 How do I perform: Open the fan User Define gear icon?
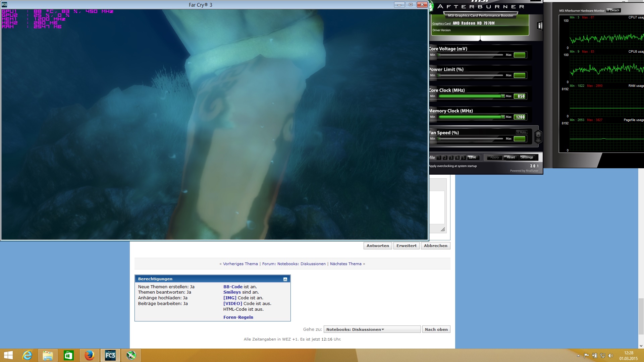click(538, 136)
